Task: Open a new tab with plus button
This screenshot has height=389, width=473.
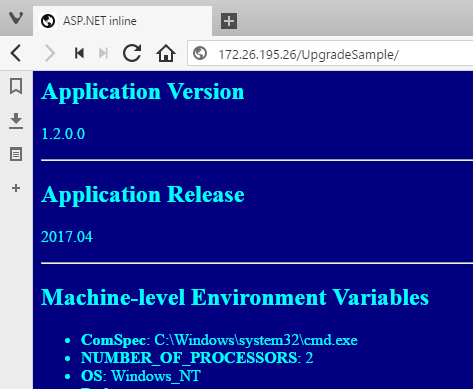Action: (x=229, y=21)
